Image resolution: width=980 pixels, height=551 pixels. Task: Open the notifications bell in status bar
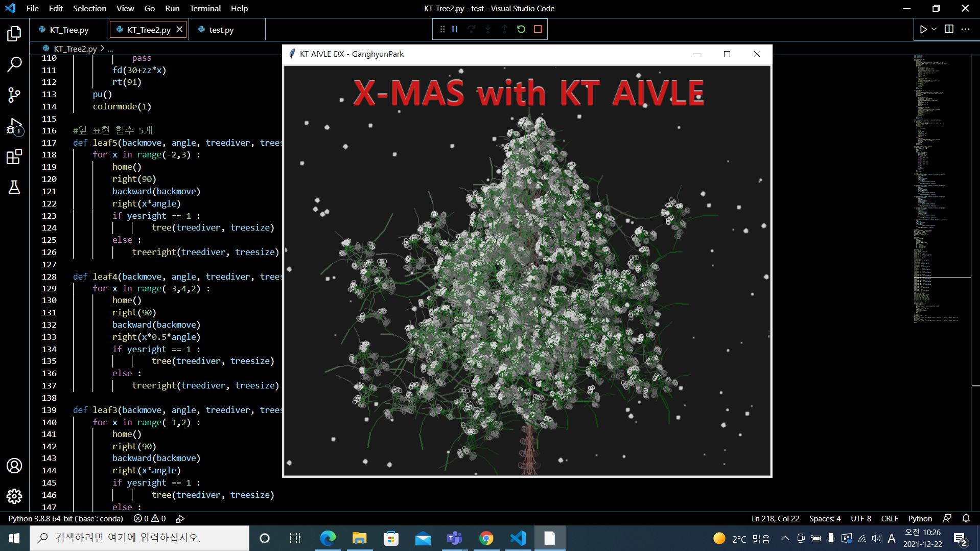click(966, 518)
